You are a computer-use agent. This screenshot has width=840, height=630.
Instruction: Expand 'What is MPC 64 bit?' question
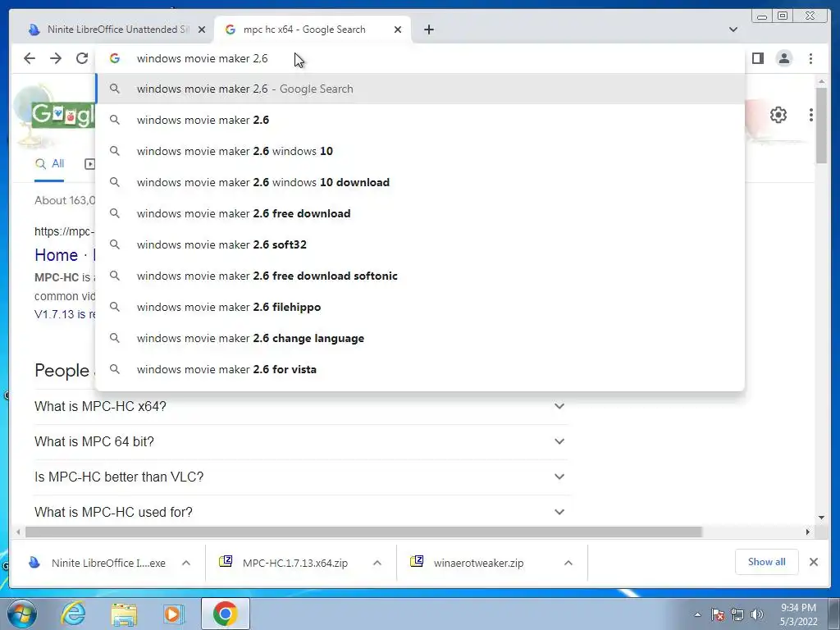coord(301,442)
